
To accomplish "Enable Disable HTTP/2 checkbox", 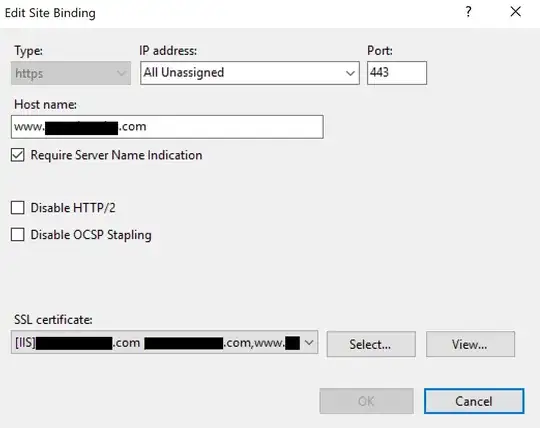I will coord(18,208).
